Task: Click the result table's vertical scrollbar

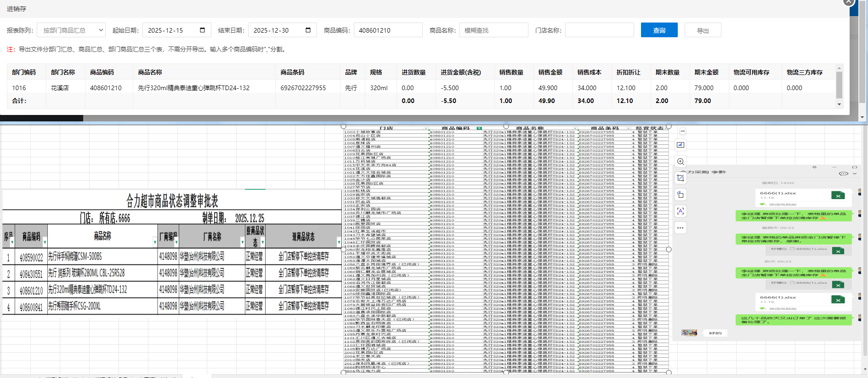Action: 839,85
